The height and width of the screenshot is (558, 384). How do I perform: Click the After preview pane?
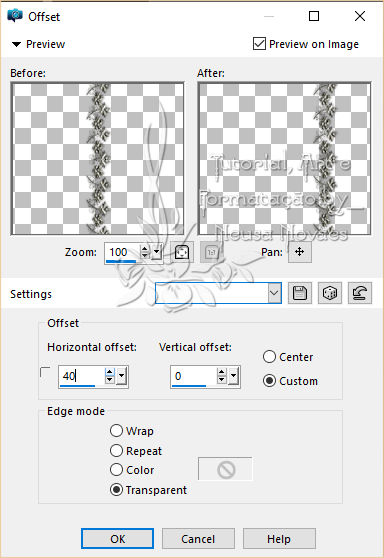(284, 159)
